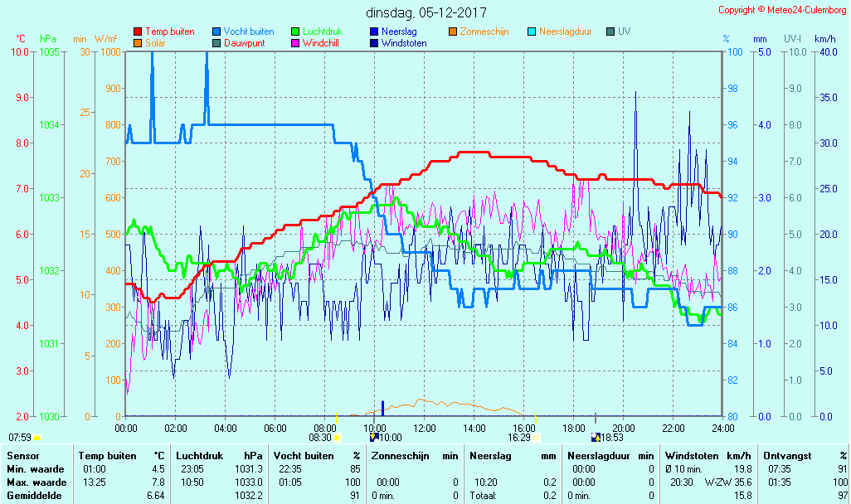Click the Dauwpunt legend label
851x504 pixels.
click(x=244, y=43)
